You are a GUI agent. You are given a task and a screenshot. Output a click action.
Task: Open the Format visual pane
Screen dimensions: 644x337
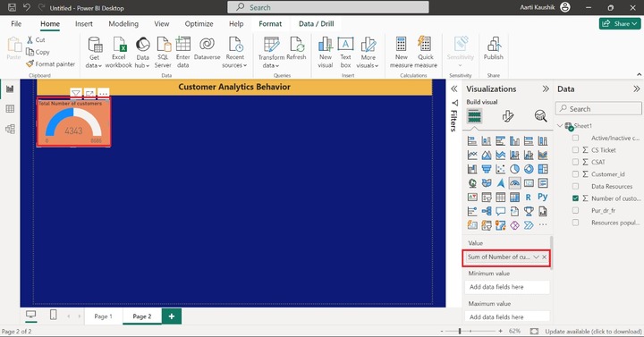coord(508,116)
